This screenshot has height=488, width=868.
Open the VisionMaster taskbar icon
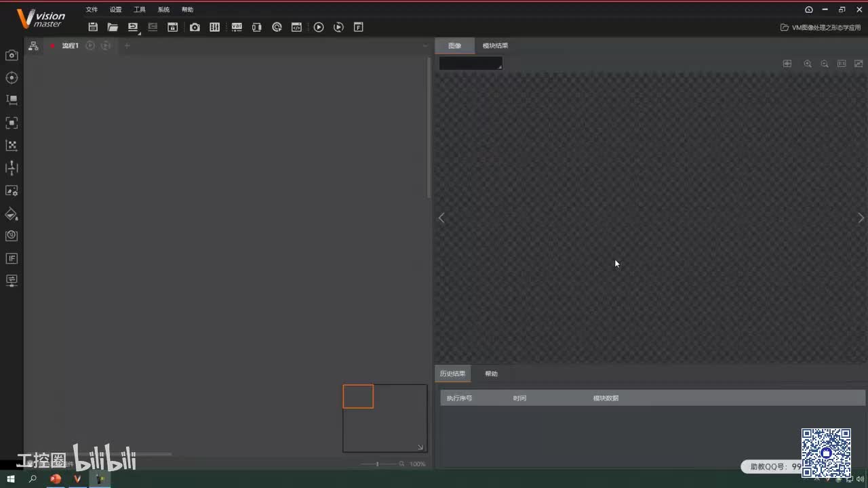pos(77,479)
